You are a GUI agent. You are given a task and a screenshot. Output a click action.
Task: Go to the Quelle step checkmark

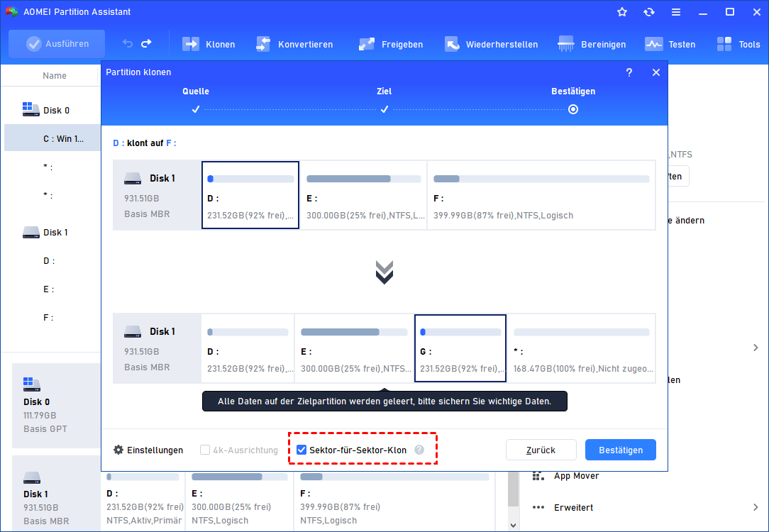click(196, 109)
